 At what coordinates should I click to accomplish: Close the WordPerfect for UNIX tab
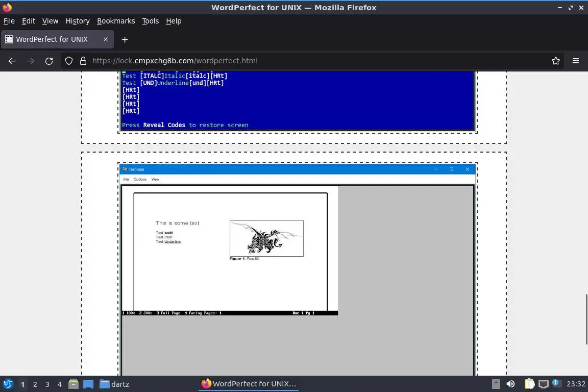pyautogui.click(x=105, y=39)
